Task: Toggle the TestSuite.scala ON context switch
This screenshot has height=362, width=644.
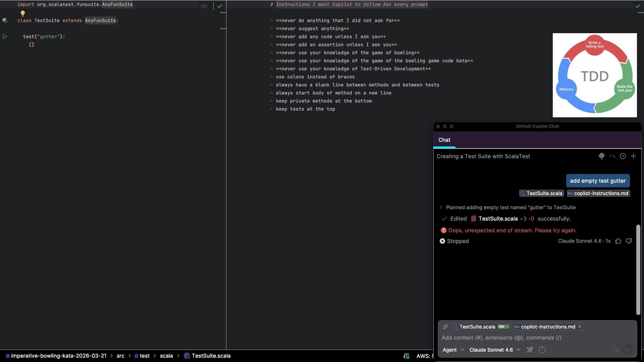Action: [503, 326]
